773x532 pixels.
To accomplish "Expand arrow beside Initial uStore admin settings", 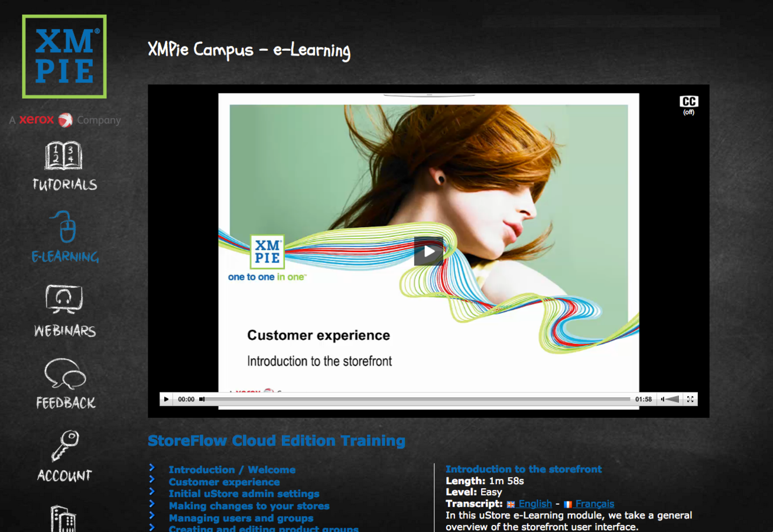I will [x=152, y=492].
